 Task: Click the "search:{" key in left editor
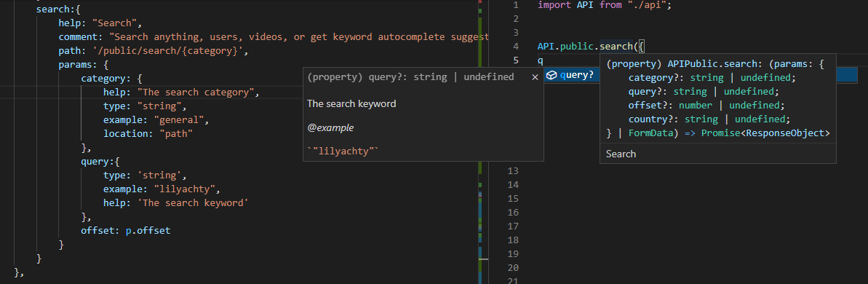click(x=58, y=9)
